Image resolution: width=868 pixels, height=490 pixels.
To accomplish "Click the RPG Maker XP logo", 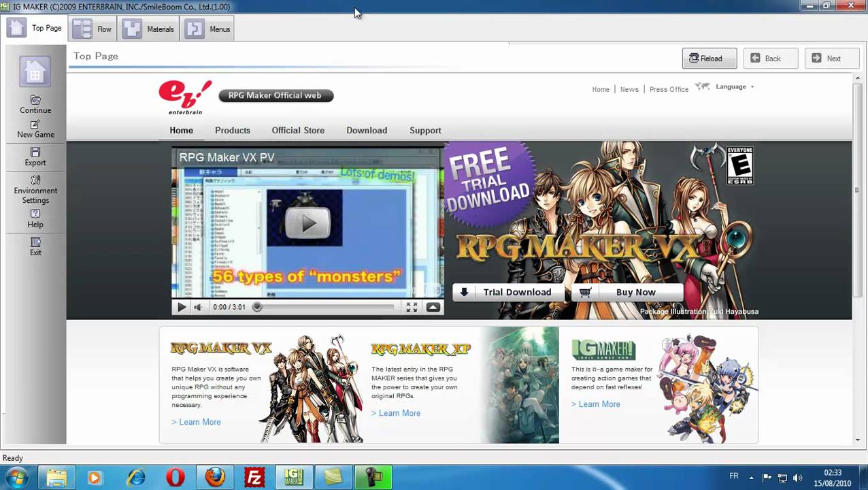I will (x=421, y=349).
